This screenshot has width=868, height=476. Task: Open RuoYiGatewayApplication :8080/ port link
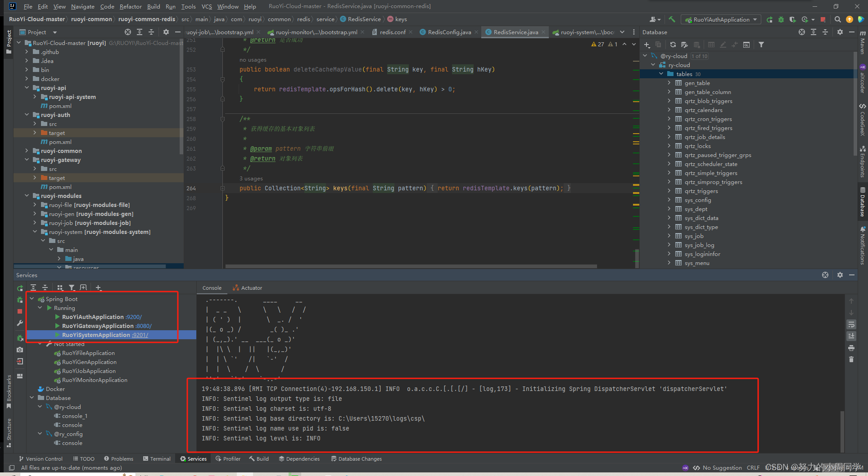[x=144, y=326]
